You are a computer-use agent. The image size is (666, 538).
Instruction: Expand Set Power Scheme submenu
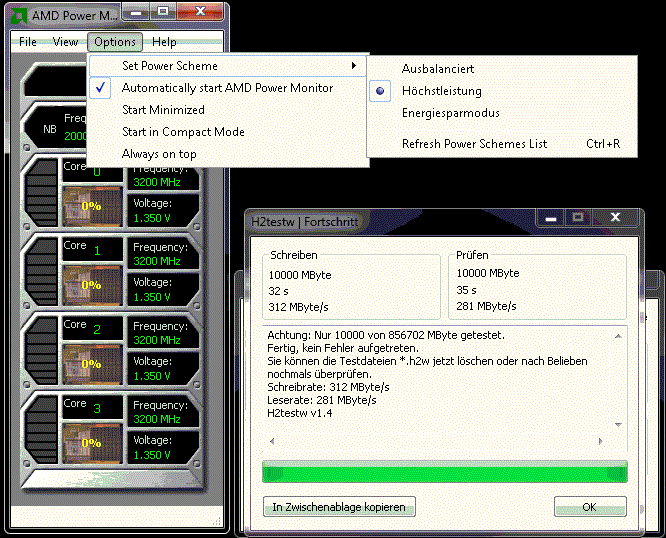click(x=228, y=66)
